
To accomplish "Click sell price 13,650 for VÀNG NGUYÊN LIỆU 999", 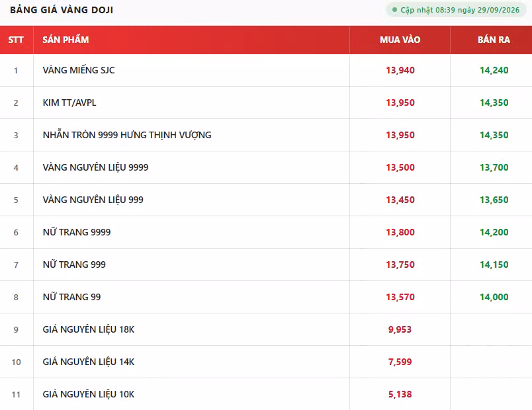I will point(494,200).
